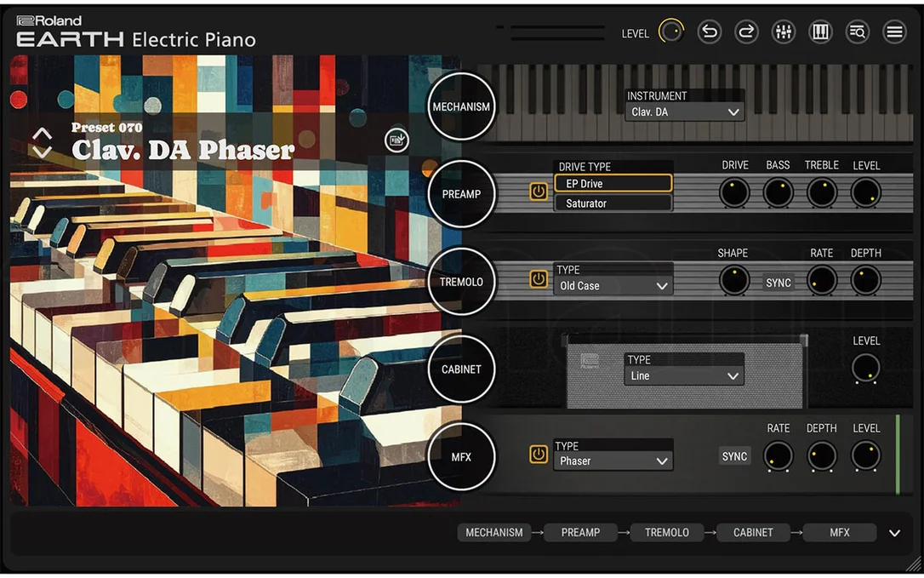Click the MFX DEPTH knob
This screenshot has height=578, width=924.
click(x=821, y=456)
